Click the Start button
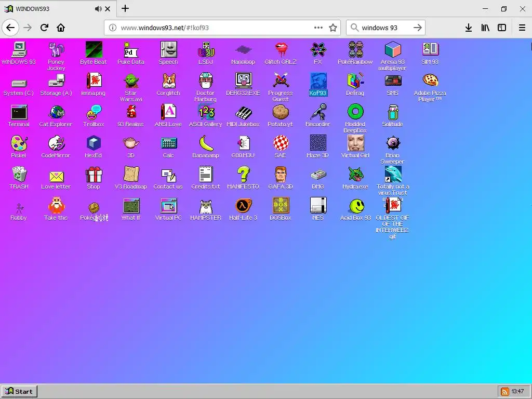 pos(19,392)
